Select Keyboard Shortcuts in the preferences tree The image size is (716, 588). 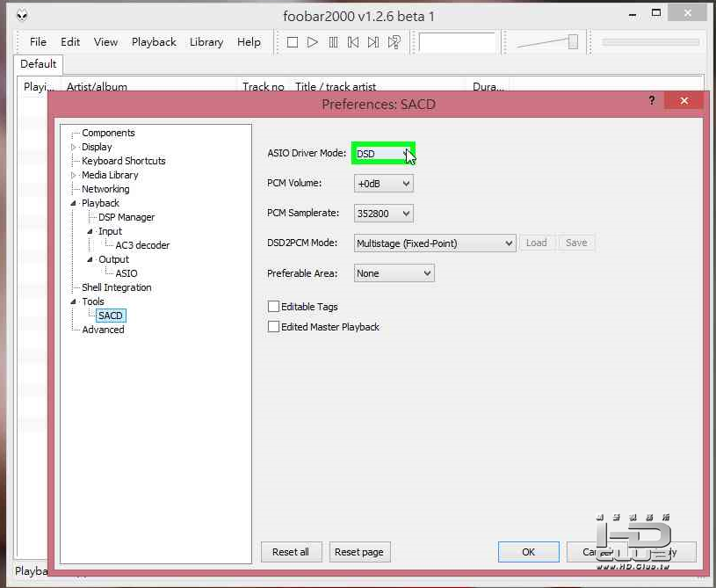click(123, 161)
